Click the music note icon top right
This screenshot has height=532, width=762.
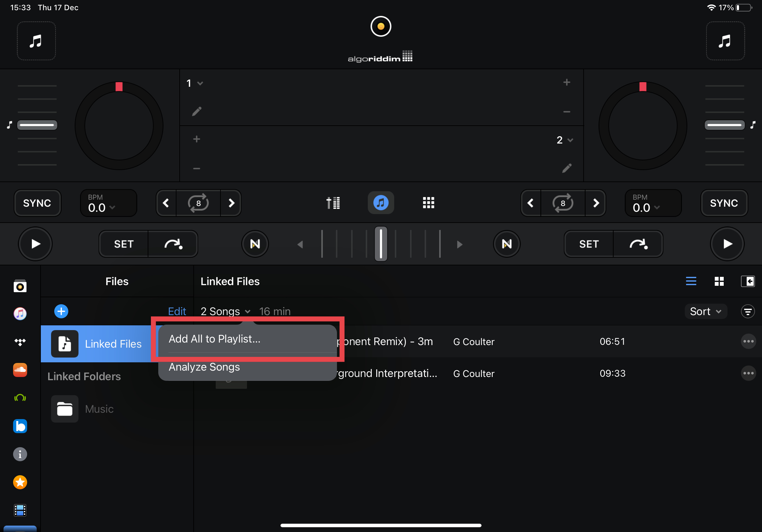(726, 41)
